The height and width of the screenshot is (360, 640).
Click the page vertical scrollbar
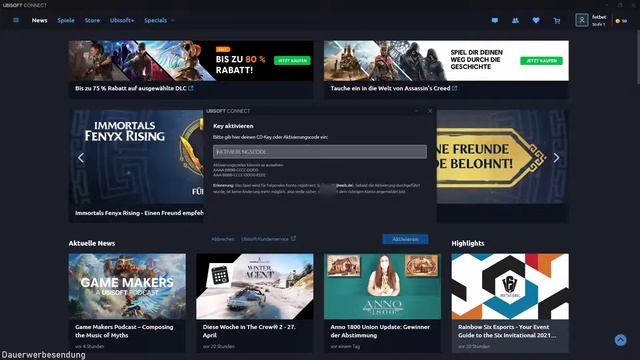(x=638, y=57)
